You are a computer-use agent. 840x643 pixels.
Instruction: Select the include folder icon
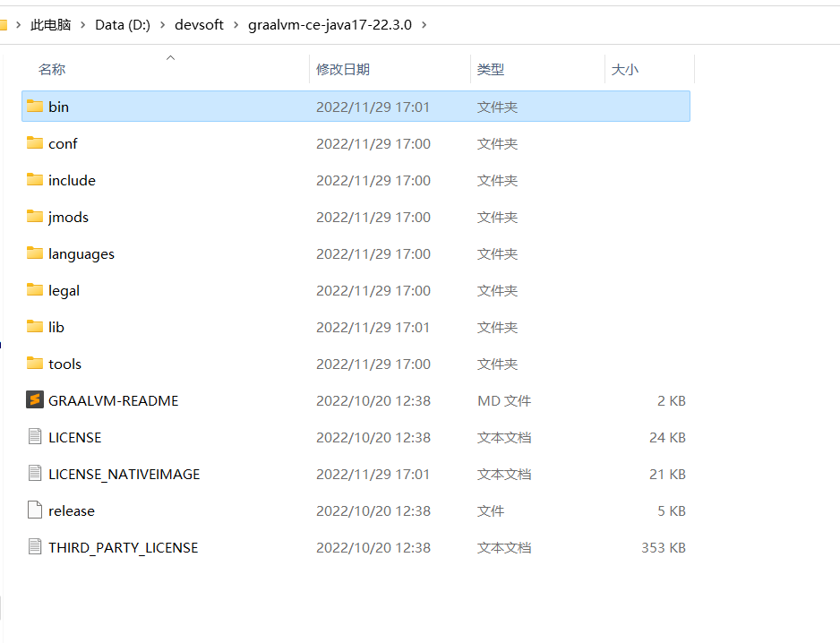pos(35,179)
